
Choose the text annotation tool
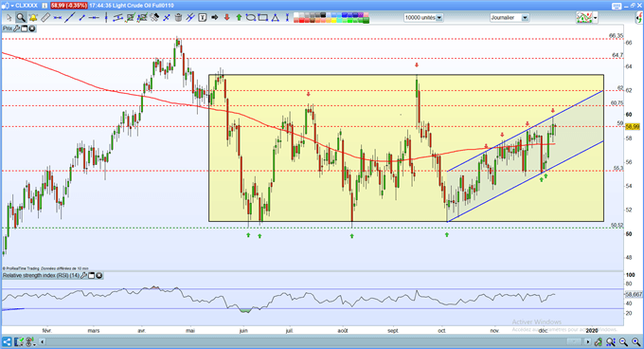click(x=203, y=18)
